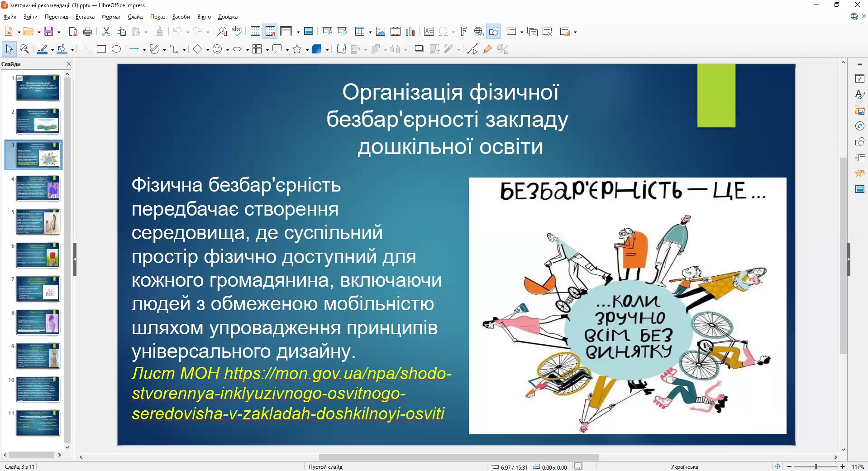Click the Fit slide to window button
868x471 pixels.
pos(777,466)
